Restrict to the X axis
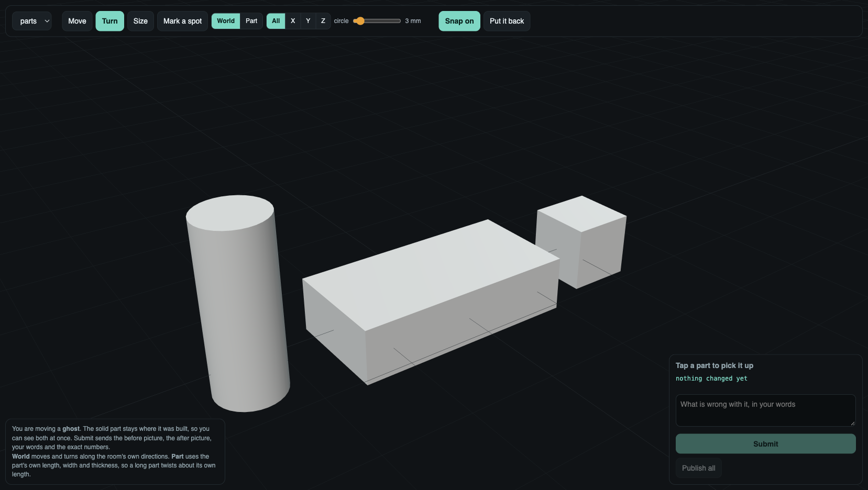This screenshot has width=868, height=490. (293, 21)
